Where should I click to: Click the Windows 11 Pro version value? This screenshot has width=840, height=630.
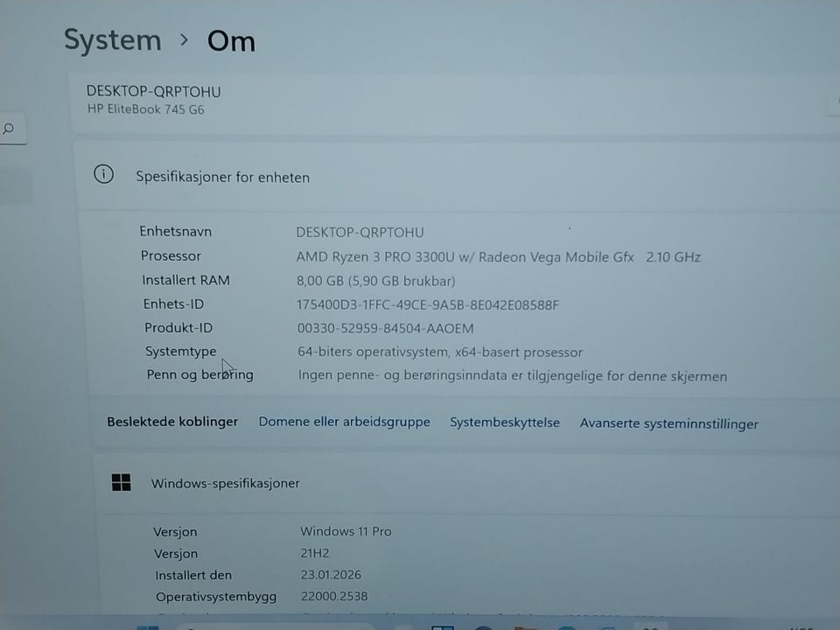(x=346, y=531)
